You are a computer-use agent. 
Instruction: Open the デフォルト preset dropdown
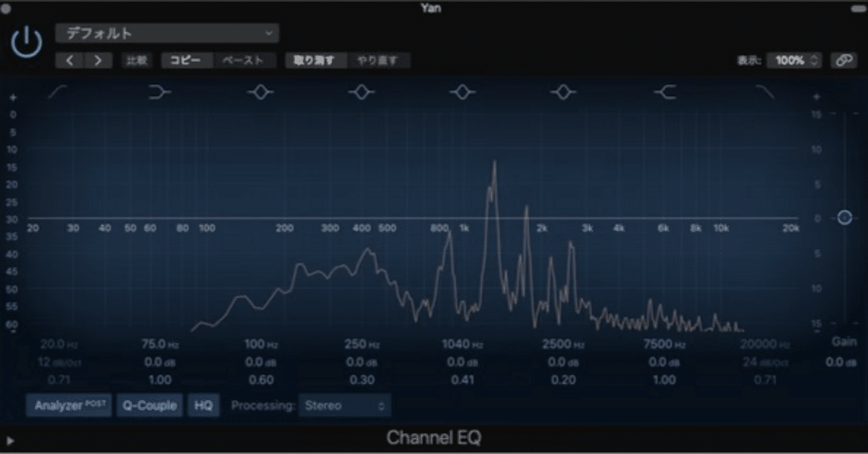pos(167,33)
